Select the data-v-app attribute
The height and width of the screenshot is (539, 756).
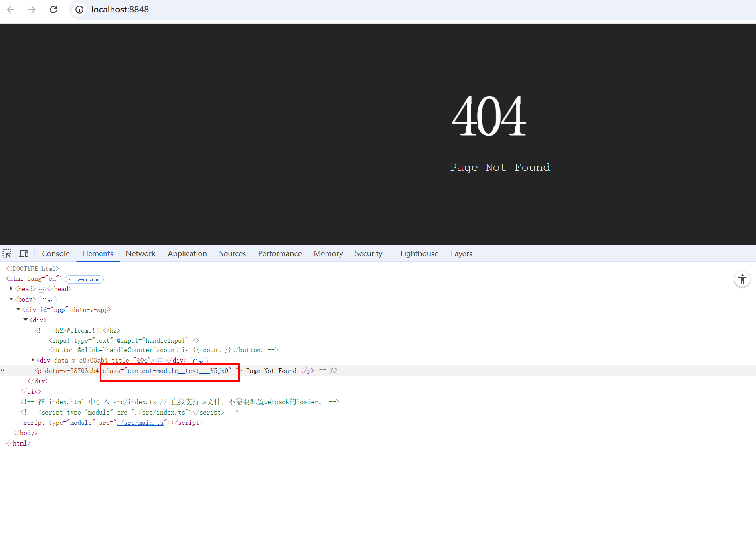point(90,310)
